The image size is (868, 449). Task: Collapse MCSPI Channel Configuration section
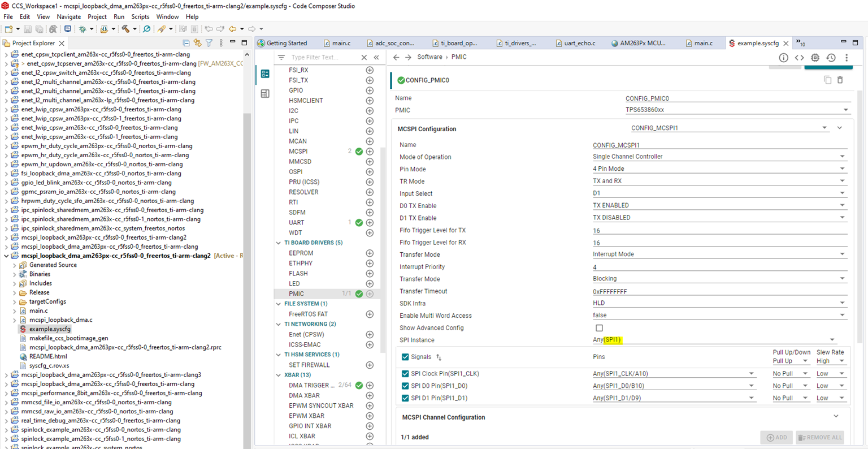[x=836, y=417]
